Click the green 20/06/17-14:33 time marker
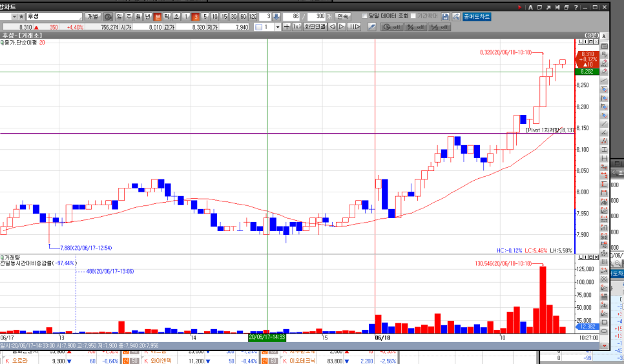 267,338
